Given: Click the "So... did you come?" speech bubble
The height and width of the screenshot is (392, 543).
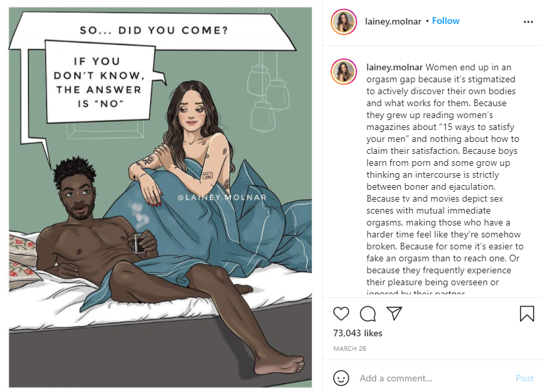Looking at the screenshot, I should pyautogui.click(x=154, y=31).
